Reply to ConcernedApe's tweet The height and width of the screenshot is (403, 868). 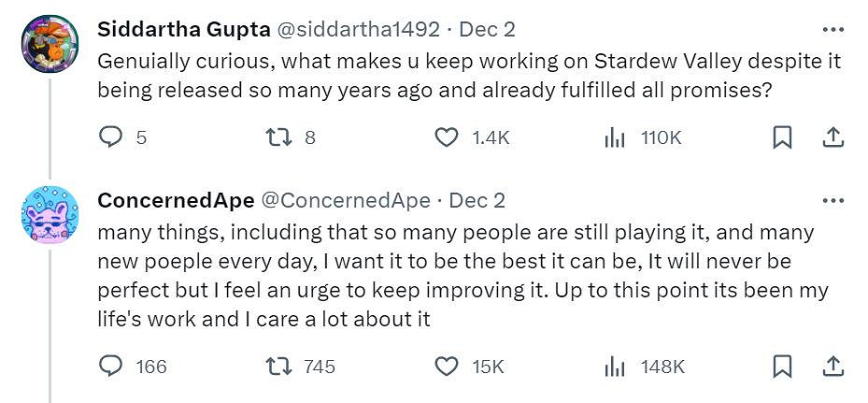pyautogui.click(x=111, y=367)
